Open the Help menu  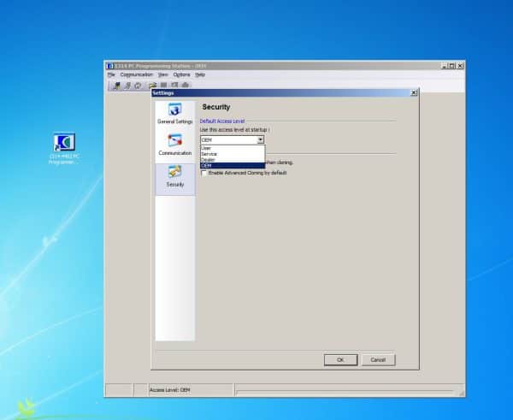[x=200, y=74]
